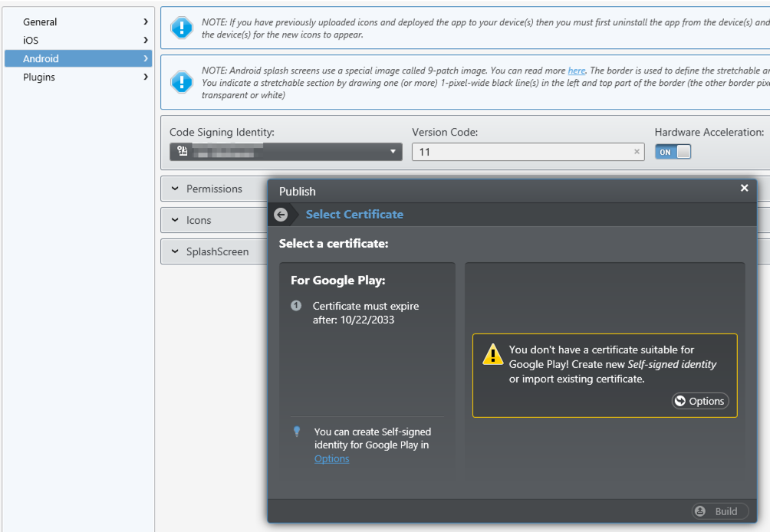
Task: Expand the SplashScreen section
Action: pos(214,251)
